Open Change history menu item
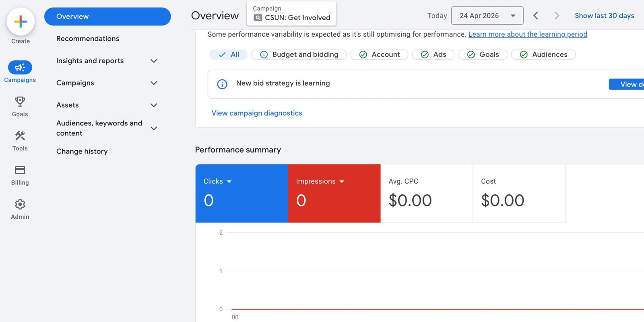 [82, 152]
